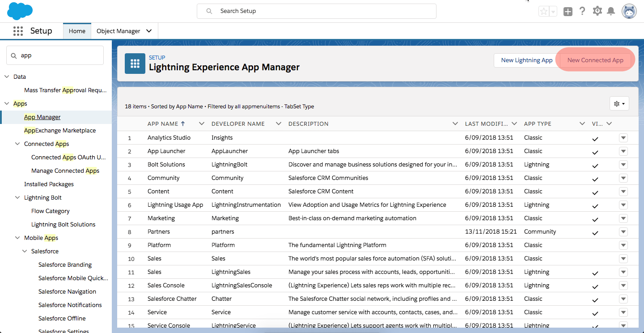Viewport: 644px width, 333px height.
Task: Open the App Launcher waffle icon
Action: click(x=18, y=30)
